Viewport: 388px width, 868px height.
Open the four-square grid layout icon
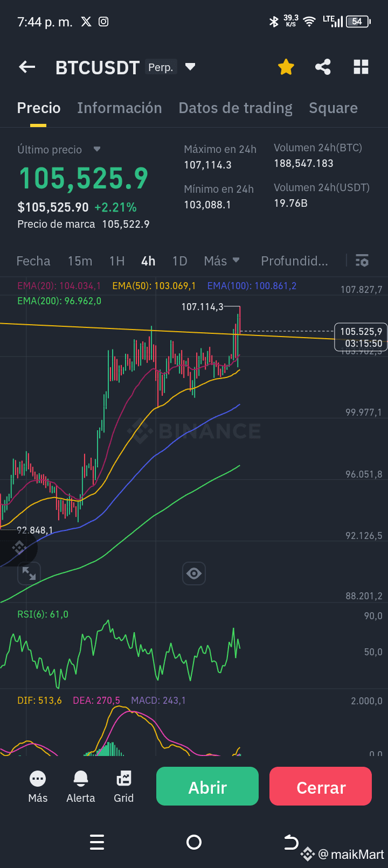pos(361,67)
